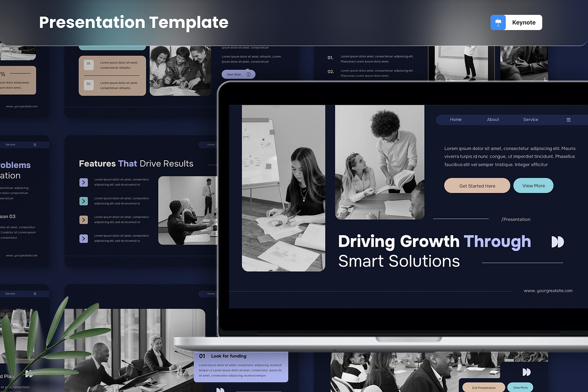Click the Presentation Template title
The image size is (588, 392).
pos(134,23)
